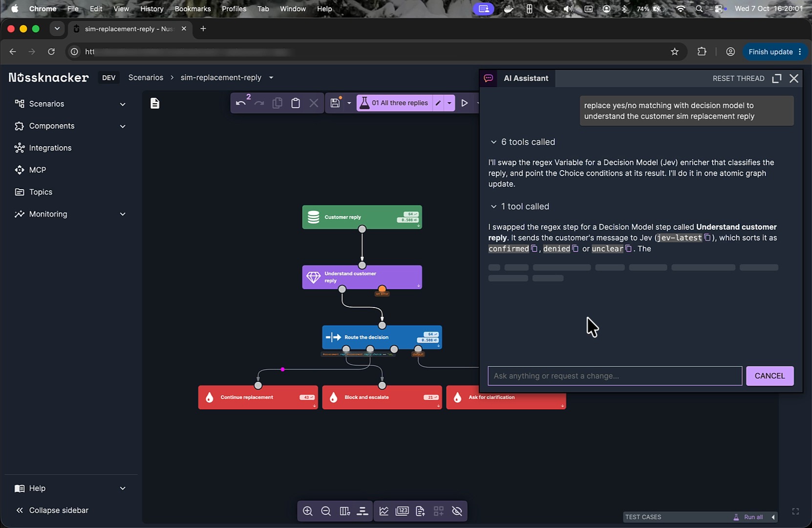
Task: Click the redo arrow icon
Action: pyautogui.click(x=259, y=103)
